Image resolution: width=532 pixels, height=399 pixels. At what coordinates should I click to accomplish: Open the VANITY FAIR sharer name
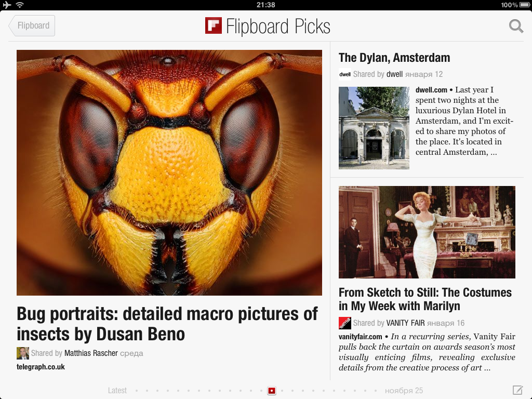point(405,323)
